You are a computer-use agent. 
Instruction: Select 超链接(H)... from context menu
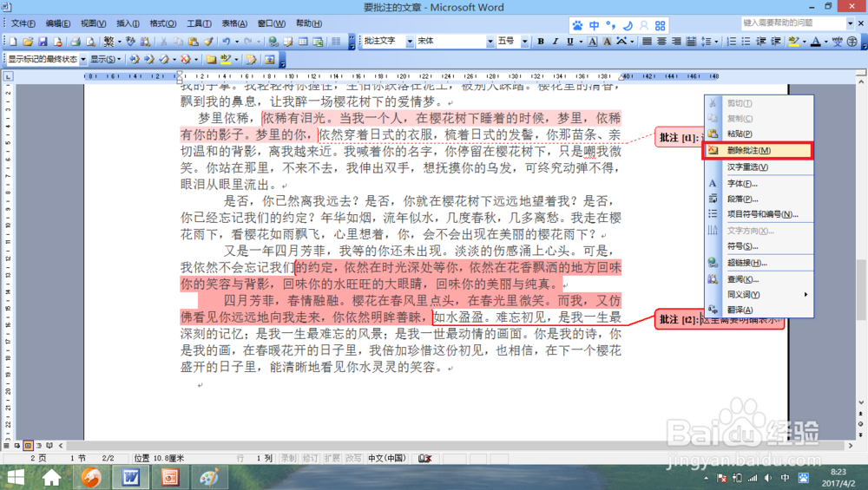click(x=759, y=263)
